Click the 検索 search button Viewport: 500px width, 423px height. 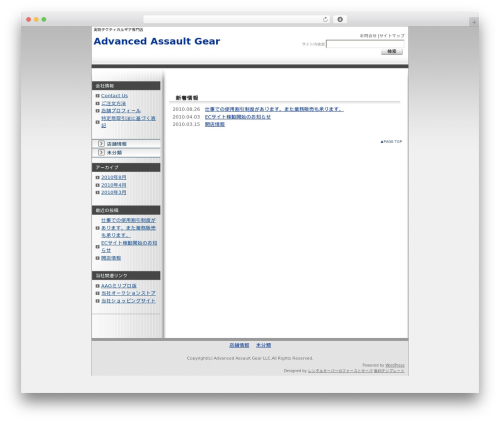click(x=392, y=51)
